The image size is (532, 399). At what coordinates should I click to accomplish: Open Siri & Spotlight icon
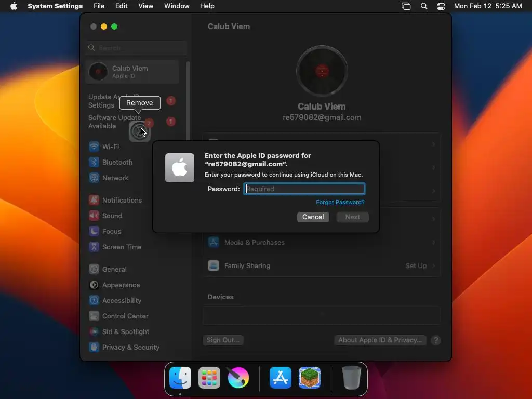click(94, 332)
